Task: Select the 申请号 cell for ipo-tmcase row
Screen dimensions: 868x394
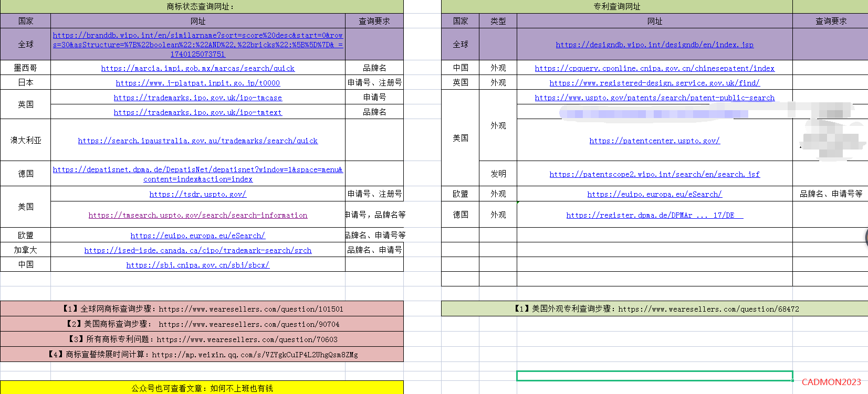Action: (x=374, y=97)
